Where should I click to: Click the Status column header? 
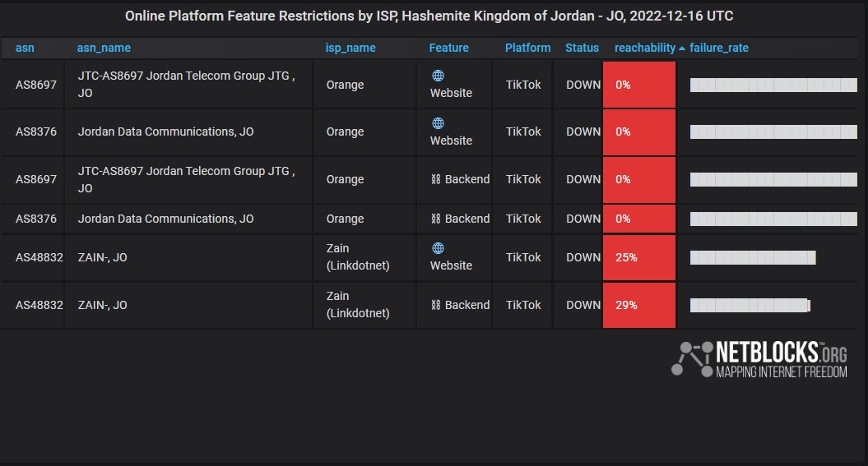click(583, 48)
